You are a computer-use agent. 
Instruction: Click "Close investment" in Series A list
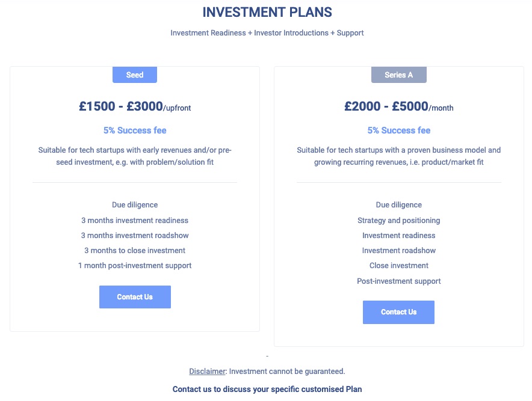point(398,266)
